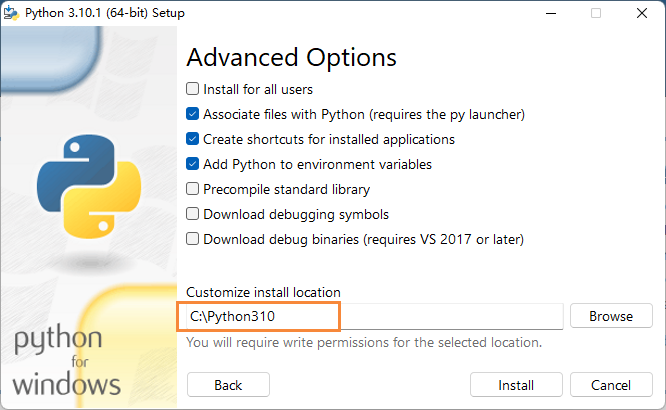Close the Python Setup window
Screen dimensions: 666x410
tap(642, 13)
